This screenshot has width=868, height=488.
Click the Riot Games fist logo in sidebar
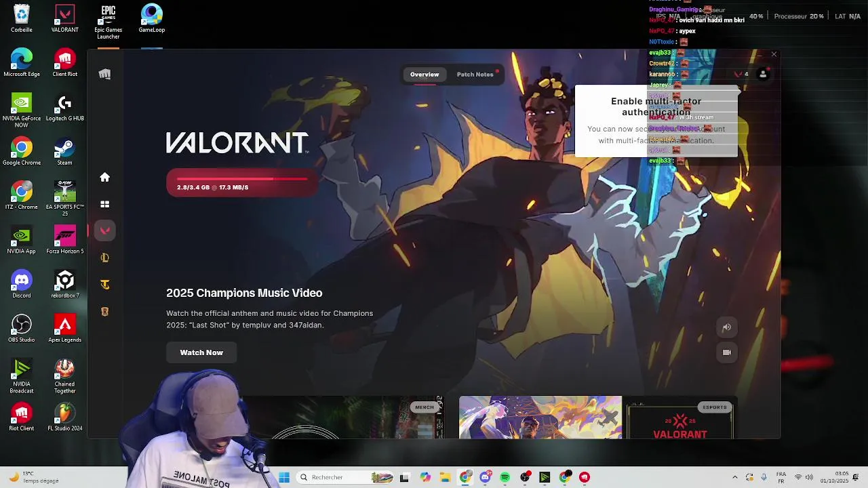pos(104,74)
